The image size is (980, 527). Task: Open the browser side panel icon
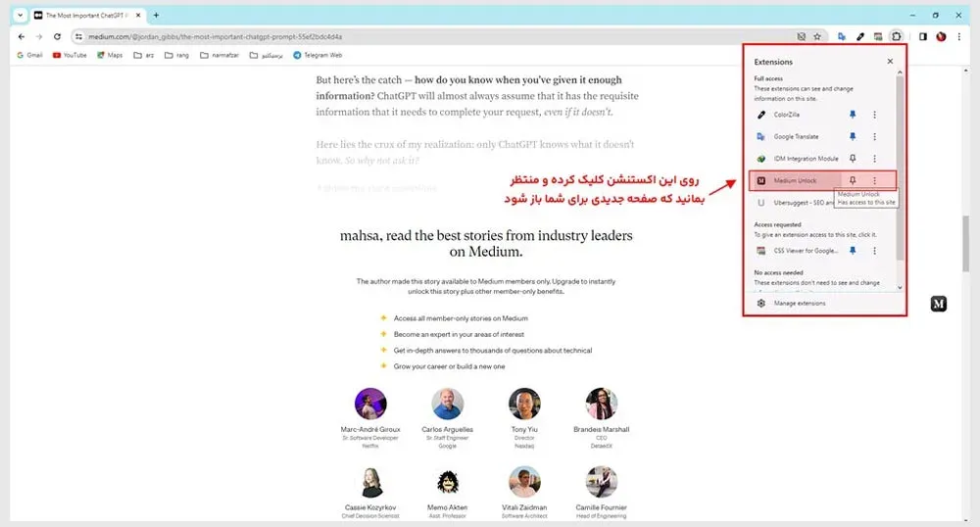tap(922, 37)
